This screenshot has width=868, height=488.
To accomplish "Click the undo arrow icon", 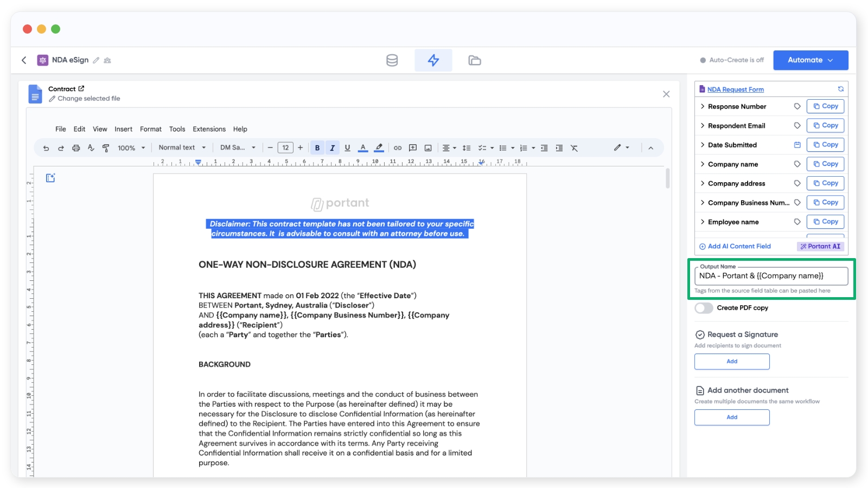I will coord(46,148).
